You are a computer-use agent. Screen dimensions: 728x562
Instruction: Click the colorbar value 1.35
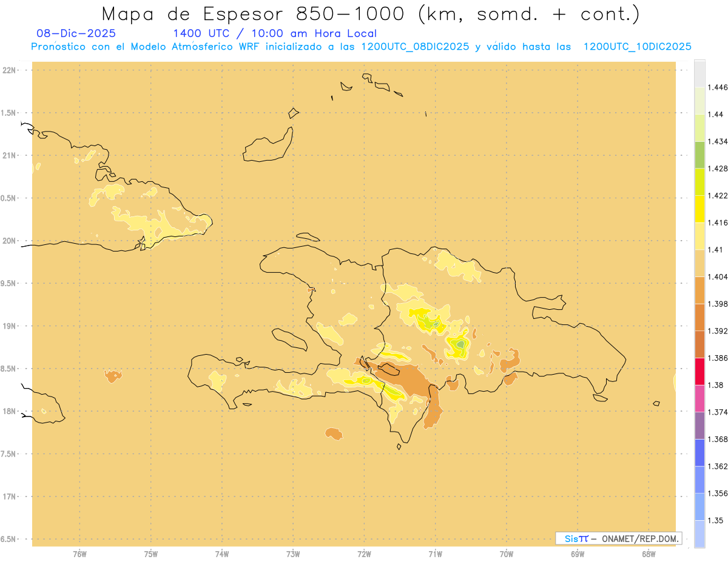(716, 520)
